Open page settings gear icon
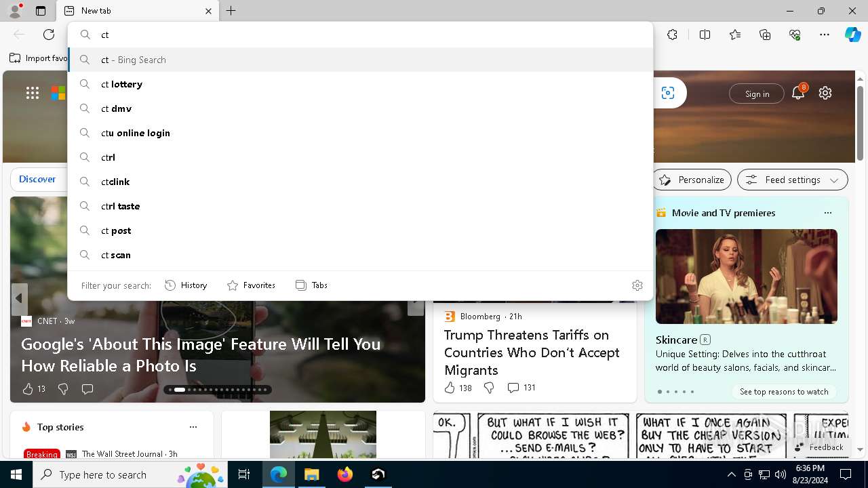 [x=825, y=93]
